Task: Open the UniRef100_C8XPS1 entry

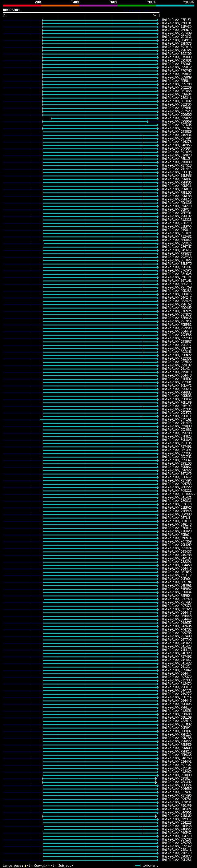Action: (176, 802)
